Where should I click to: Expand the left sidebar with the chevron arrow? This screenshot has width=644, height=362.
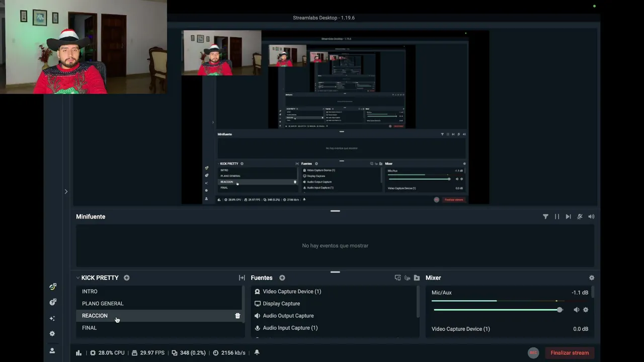tap(66, 192)
